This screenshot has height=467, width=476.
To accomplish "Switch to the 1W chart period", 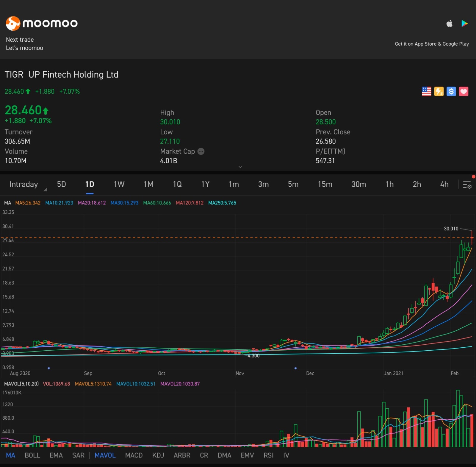I will [x=119, y=184].
